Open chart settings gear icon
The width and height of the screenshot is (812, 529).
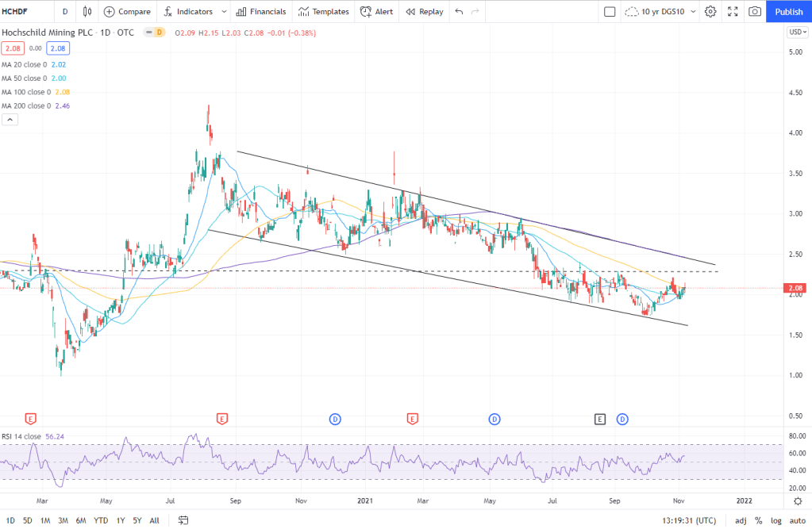pos(710,12)
